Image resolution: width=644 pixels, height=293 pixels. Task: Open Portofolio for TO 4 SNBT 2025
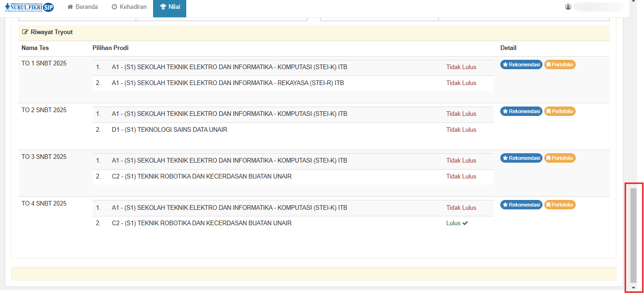(x=560, y=205)
